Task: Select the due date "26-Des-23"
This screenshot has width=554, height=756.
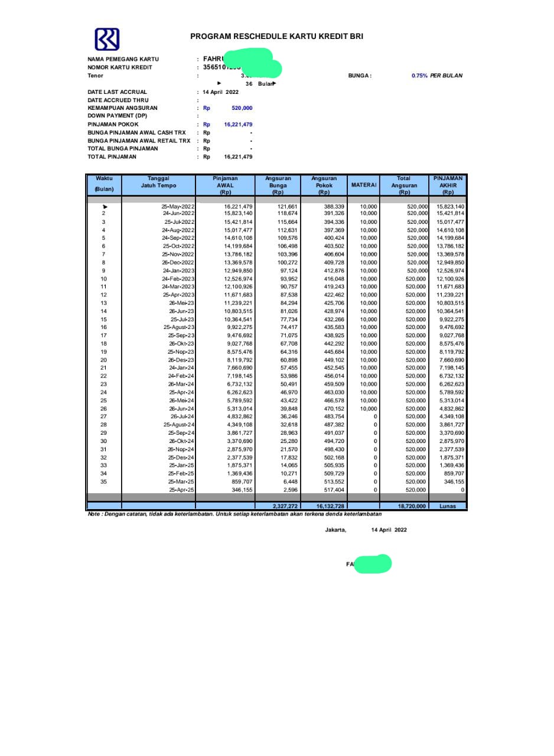Action: pos(181,360)
